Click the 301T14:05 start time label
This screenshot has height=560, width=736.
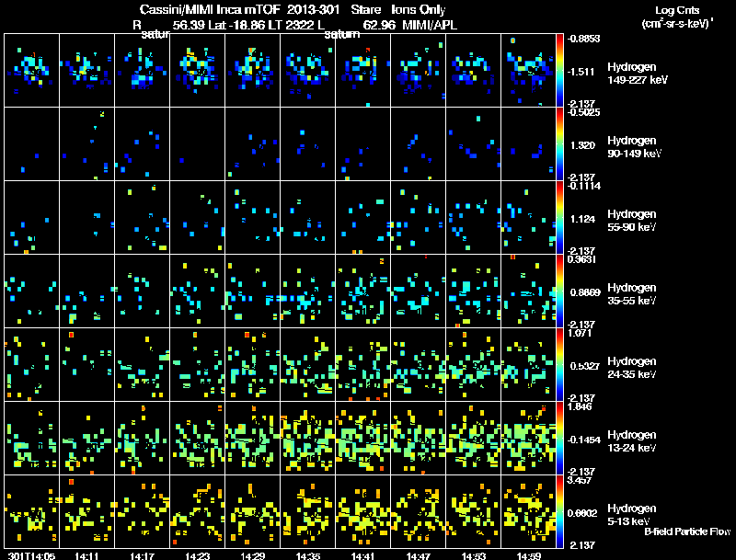tap(29, 555)
